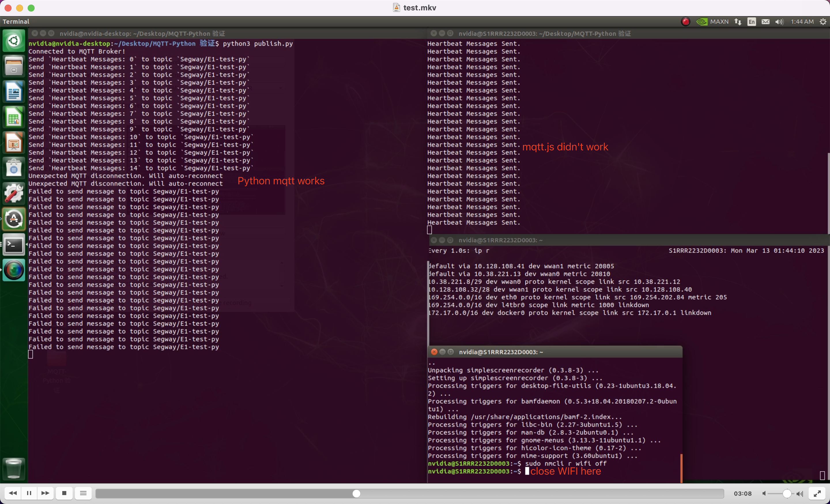Toggle fullscreen mode in the player
The image size is (830, 504).
coord(817,494)
